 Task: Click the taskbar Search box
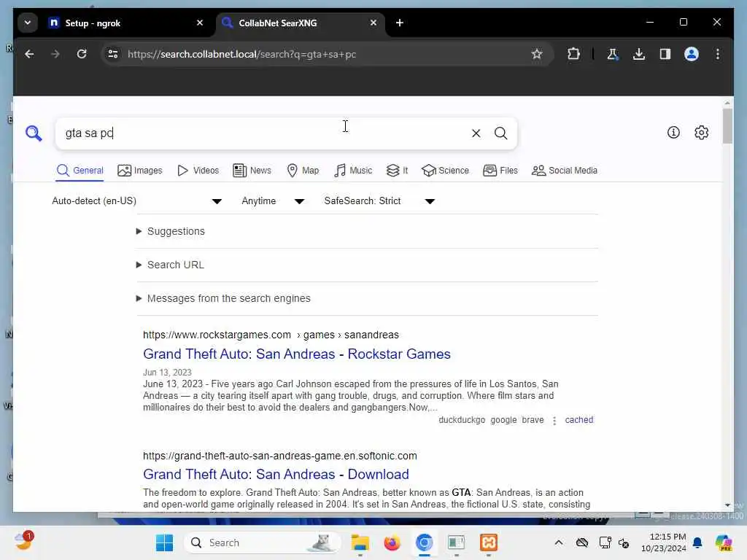tap(262, 542)
